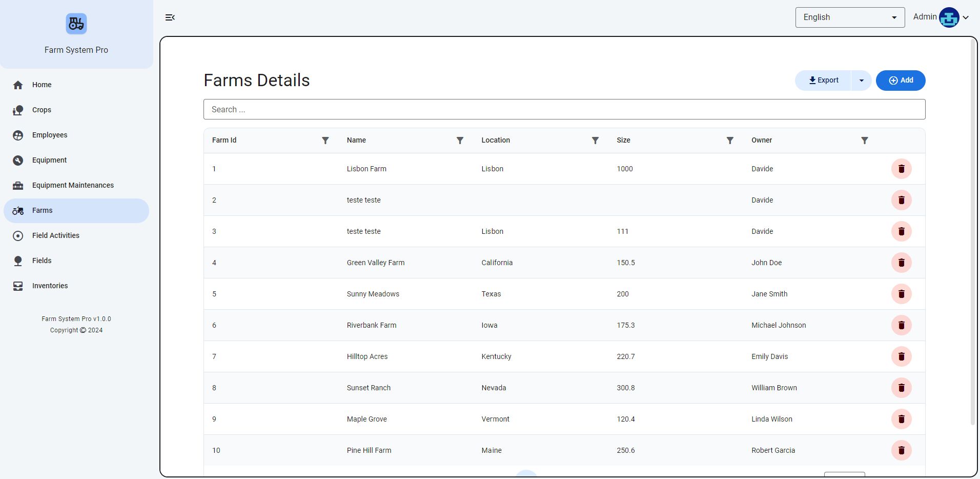Go to Crops in the sidebar
Image resolution: width=980 pixels, height=479 pixels.
[42, 110]
